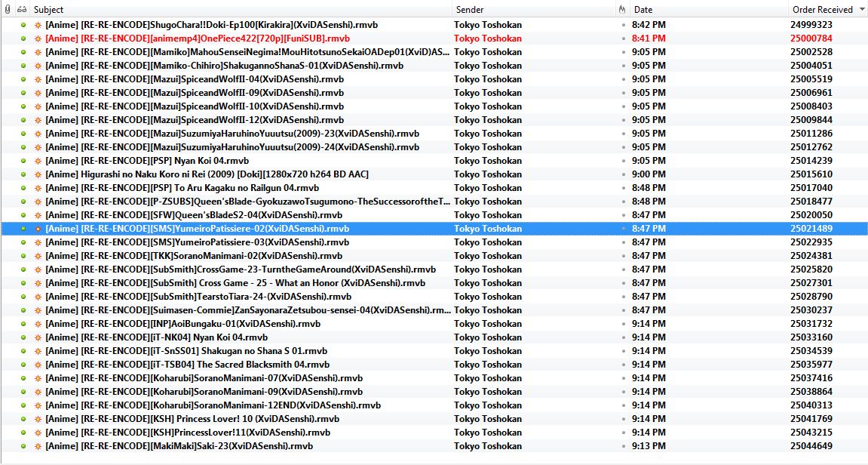868x465 pixels.
Task: Toggle junk dot for Shakugan no Shana S 01 iT-SnSS01 row
Action: pos(624,351)
